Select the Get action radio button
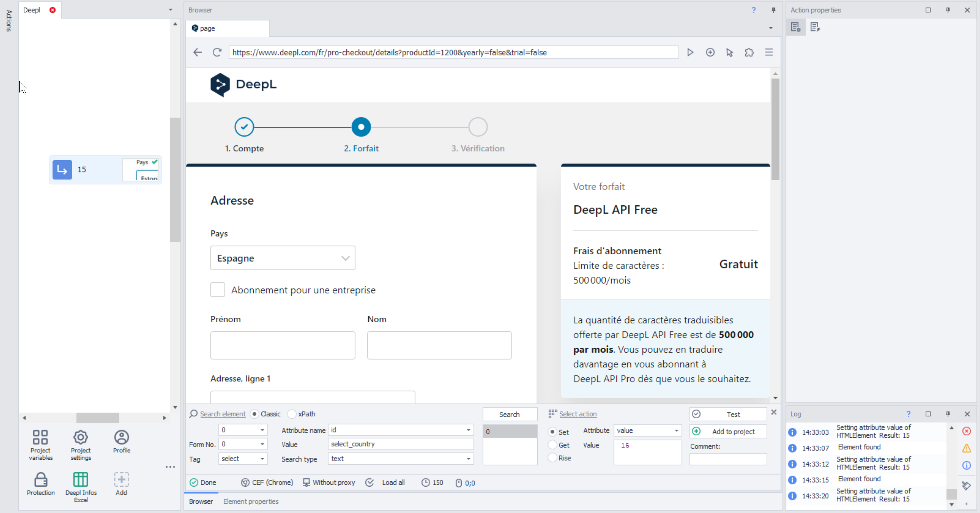Viewport: 980px width, 513px height. pos(552,445)
